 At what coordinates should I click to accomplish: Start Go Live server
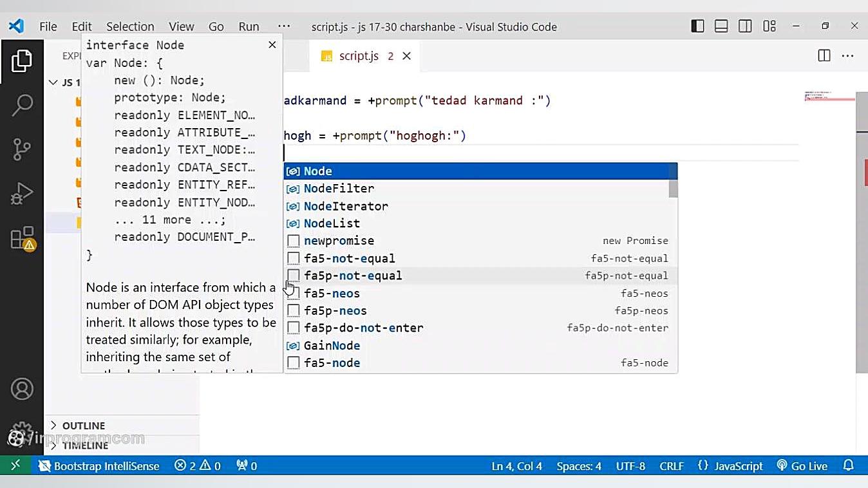tap(802, 465)
